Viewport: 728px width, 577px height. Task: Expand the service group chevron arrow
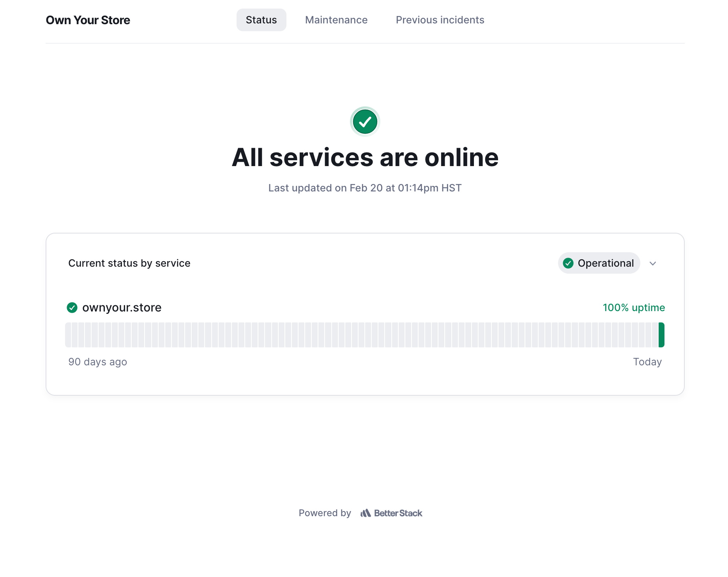(653, 264)
